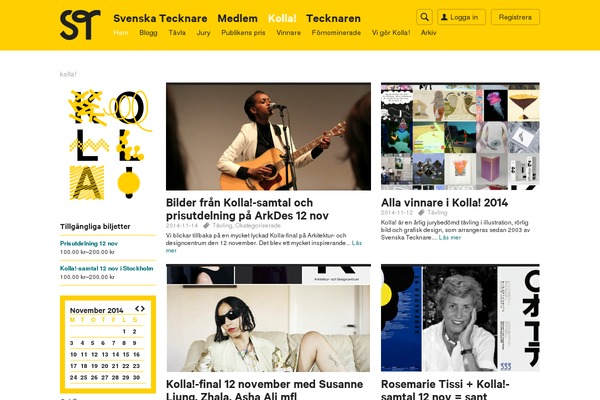This screenshot has width=600, height=400.
Task: Click the Registrera button
Action: (515, 17)
